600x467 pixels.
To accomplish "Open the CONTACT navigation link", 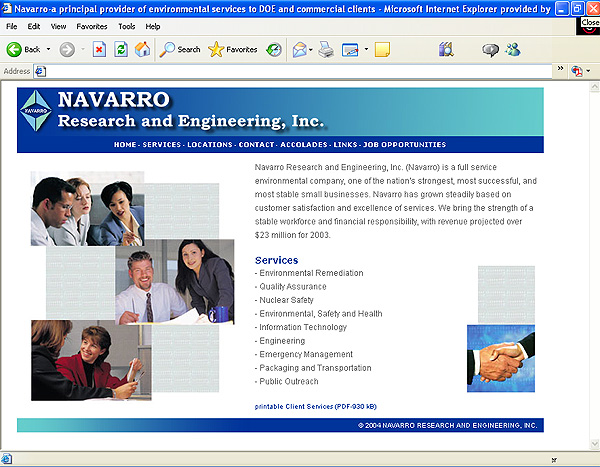I will pos(256,145).
